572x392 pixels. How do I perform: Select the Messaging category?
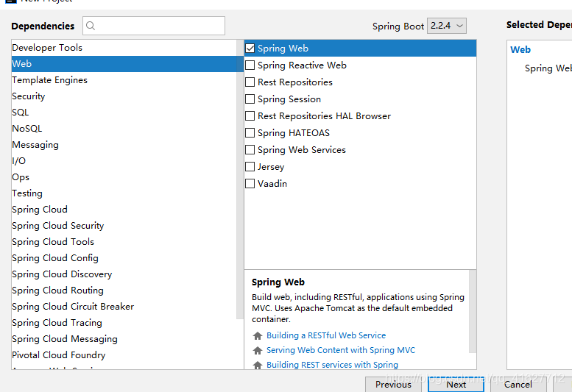click(x=124, y=145)
